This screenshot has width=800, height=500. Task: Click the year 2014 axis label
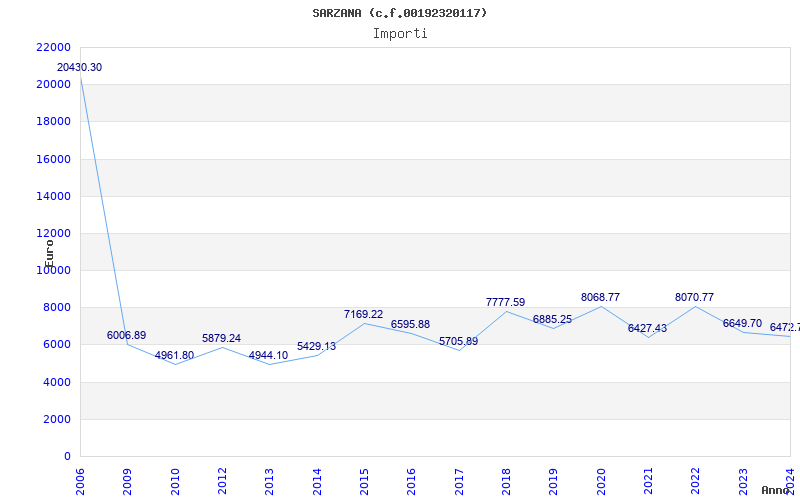pyautogui.click(x=317, y=482)
